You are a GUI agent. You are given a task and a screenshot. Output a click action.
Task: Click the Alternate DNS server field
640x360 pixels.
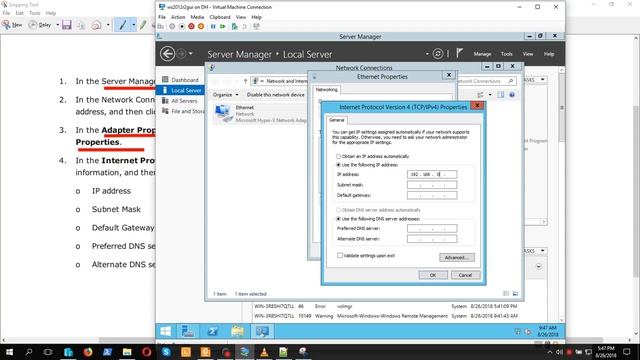click(x=432, y=239)
